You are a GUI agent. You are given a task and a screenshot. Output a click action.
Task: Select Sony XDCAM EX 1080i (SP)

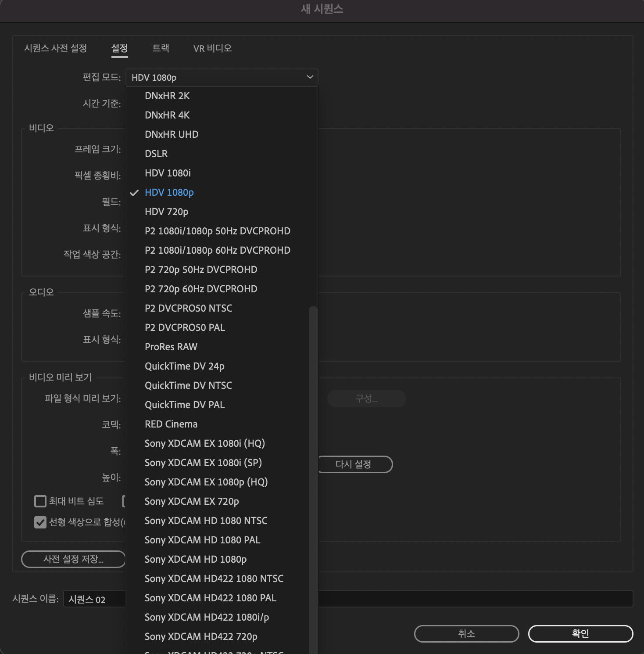(218, 463)
